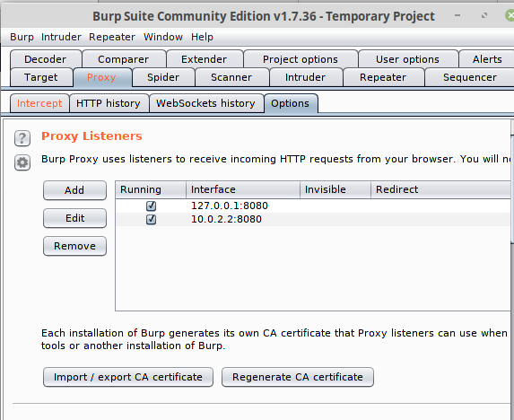The image size is (514, 420).
Task: Go to the Repeater tool tab
Action: pyautogui.click(x=383, y=77)
